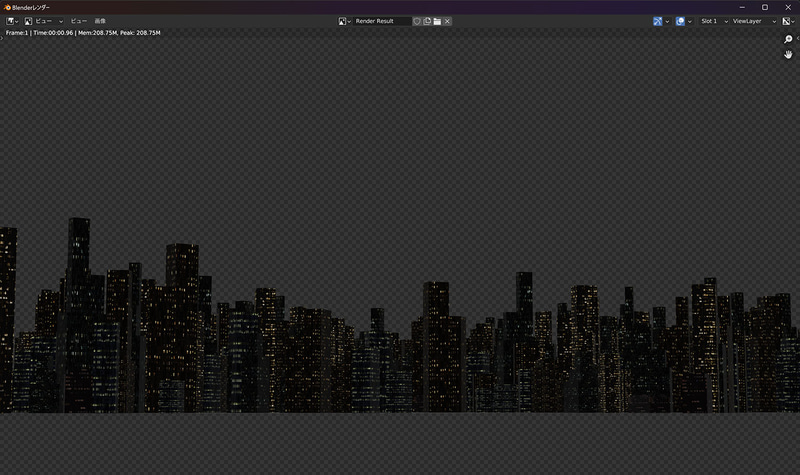Image resolution: width=800 pixels, height=475 pixels.
Task: Click the zoom magnifier gizmo
Action: 788,39
